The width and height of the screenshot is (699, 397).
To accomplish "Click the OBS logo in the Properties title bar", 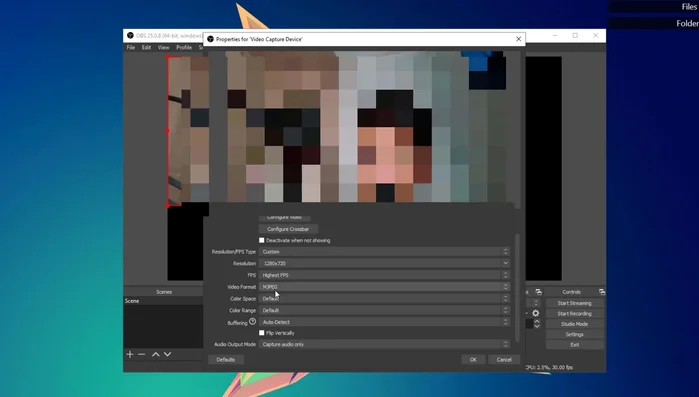I will pyautogui.click(x=210, y=39).
